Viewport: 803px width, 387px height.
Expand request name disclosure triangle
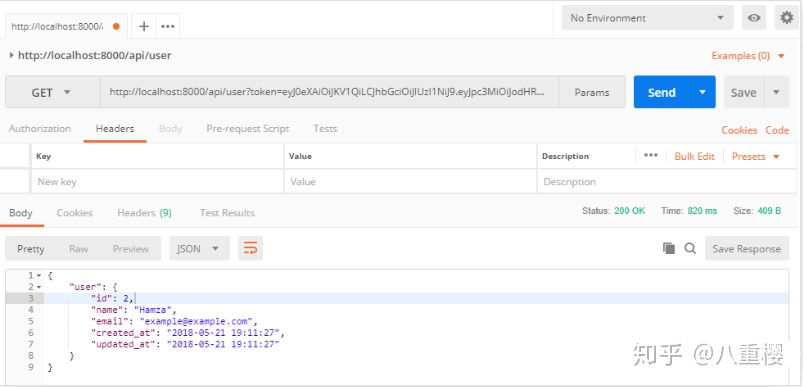(x=12, y=55)
